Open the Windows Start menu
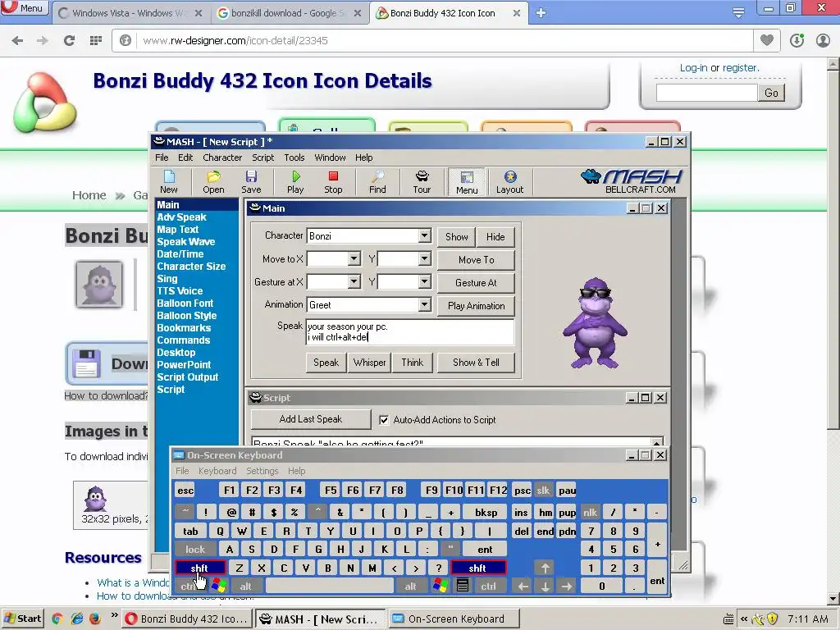Screen dimensions: 840x630 point(22,619)
